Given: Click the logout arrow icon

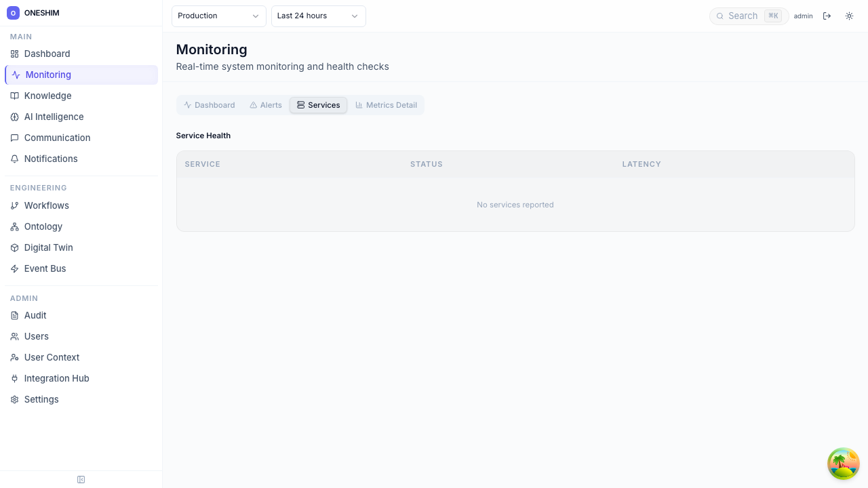Looking at the screenshot, I should click(827, 16).
